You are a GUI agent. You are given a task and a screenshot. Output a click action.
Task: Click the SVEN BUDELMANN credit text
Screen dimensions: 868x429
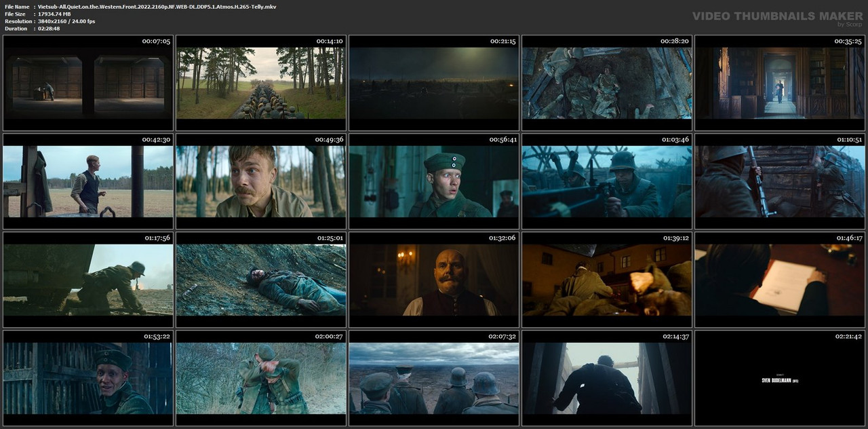coord(779,381)
